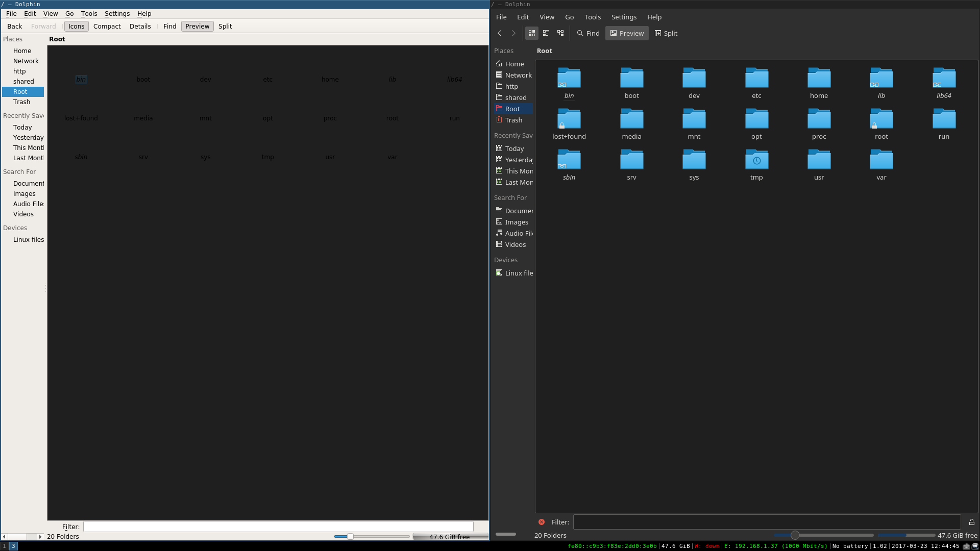Open the run folder icon in right window
The height and width of the screenshot is (551, 980).
(944, 119)
